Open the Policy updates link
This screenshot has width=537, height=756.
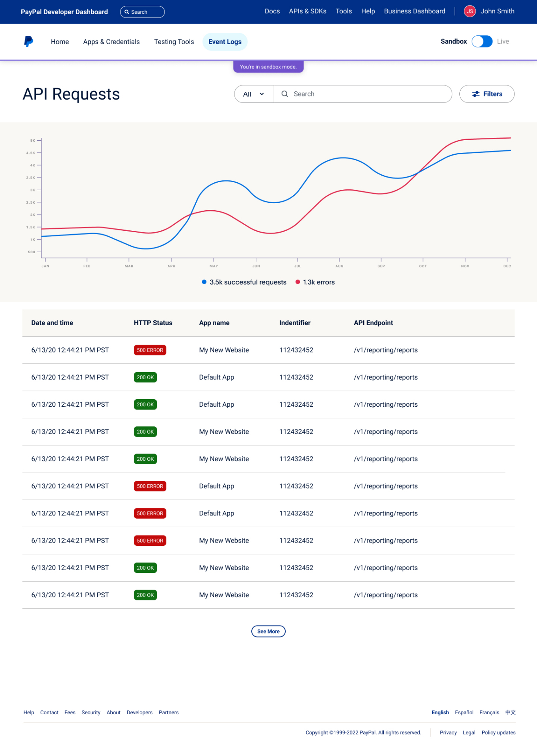click(x=498, y=732)
